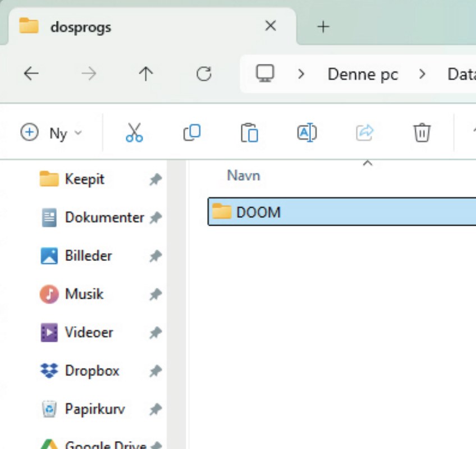
Task: Click the Delete trash can icon
Action: pos(422,133)
